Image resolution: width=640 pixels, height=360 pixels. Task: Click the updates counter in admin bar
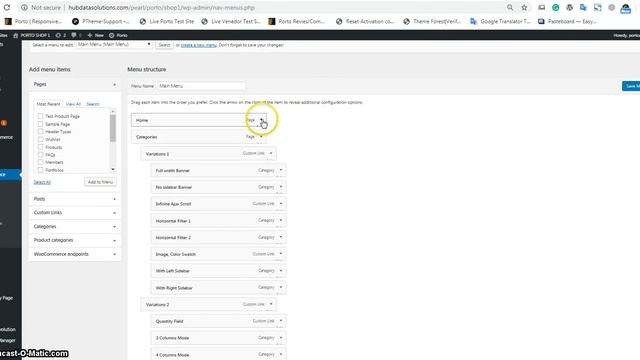tap(60, 35)
